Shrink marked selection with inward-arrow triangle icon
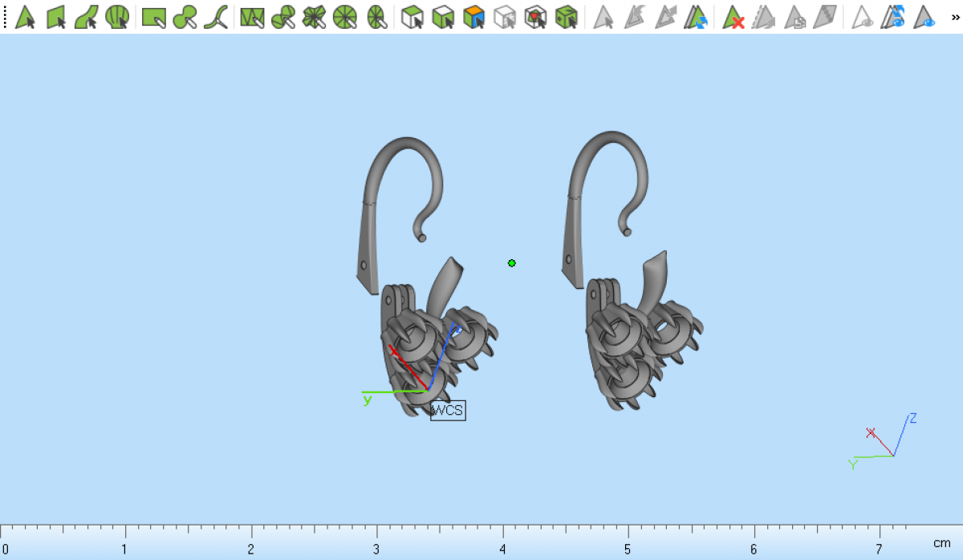The image size is (963, 560). [635, 17]
